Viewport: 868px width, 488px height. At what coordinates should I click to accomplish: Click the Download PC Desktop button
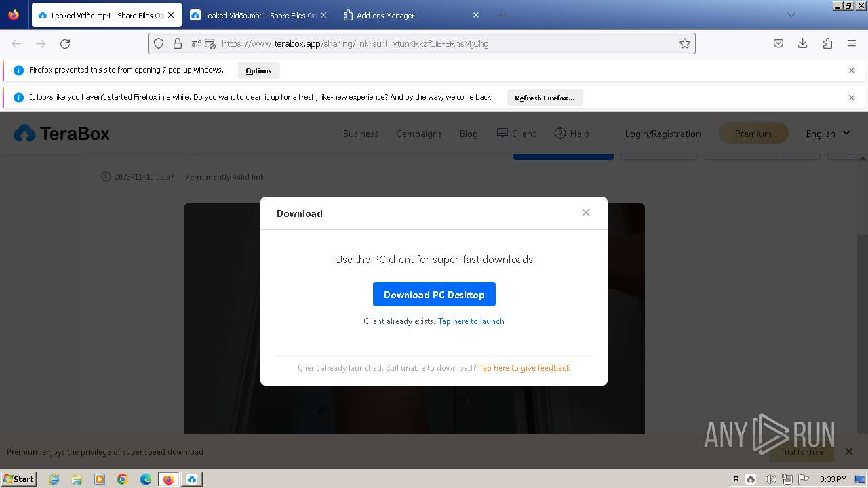(434, 294)
